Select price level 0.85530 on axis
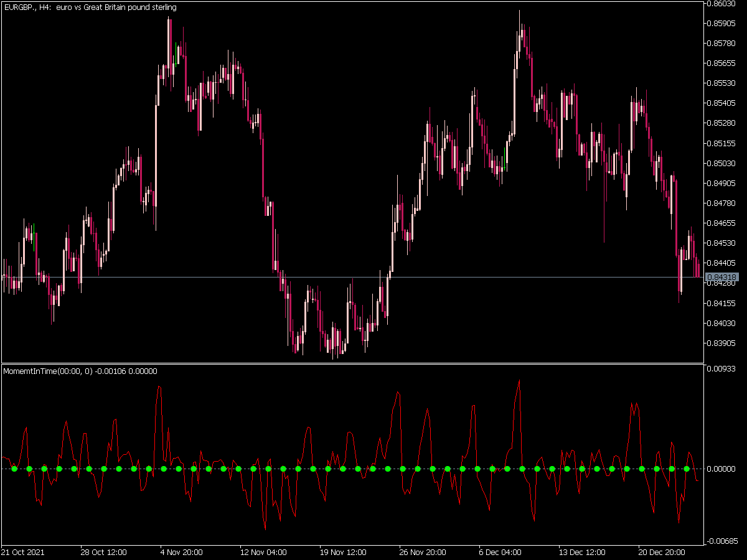Viewport: 747px width, 560px height. tap(722, 83)
